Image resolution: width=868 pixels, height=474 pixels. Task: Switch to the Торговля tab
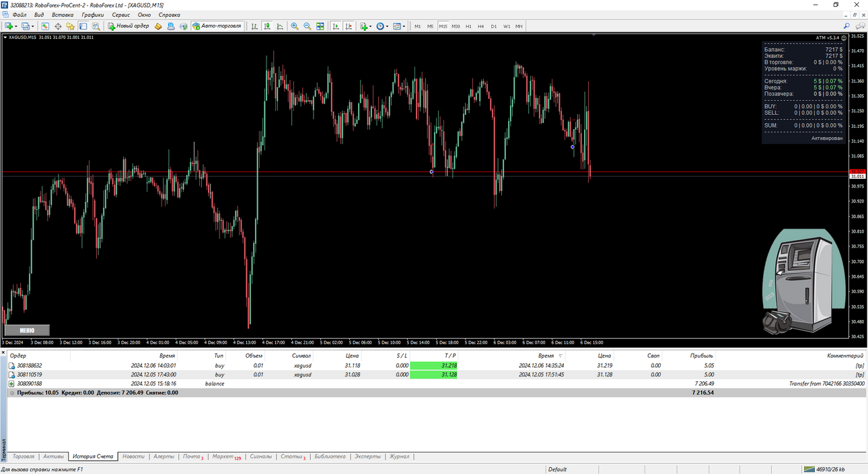[x=24, y=457]
